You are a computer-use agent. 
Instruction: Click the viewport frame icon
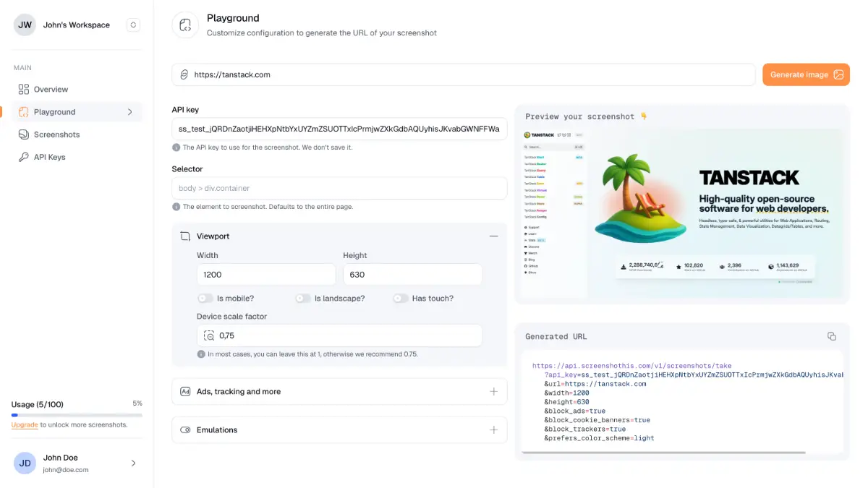pos(185,236)
